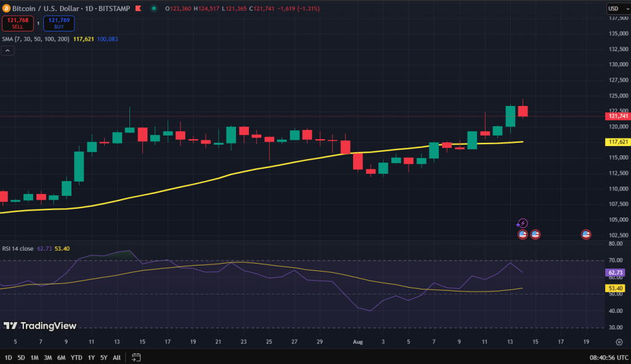Click the blue SMA value 100,083

click(x=107, y=39)
